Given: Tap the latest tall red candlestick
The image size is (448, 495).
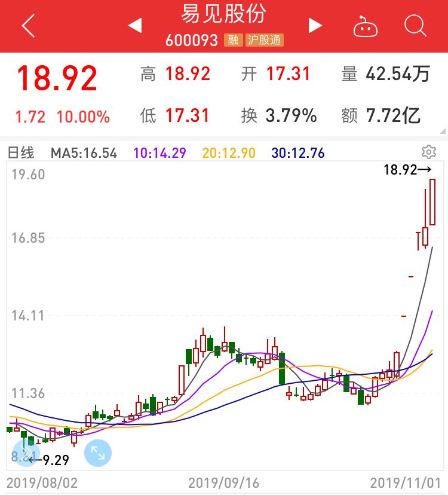Looking at the screenshot, I should (432, 202).
